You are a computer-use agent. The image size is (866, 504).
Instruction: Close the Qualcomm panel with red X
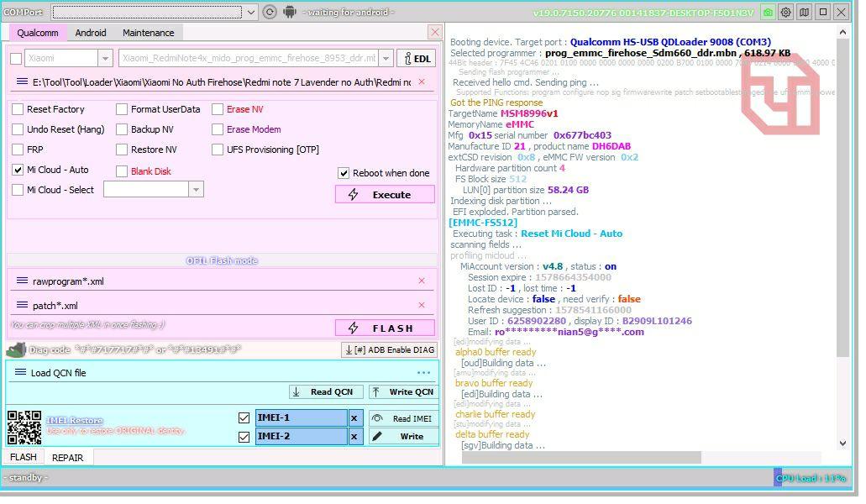[x=435, y=32]
